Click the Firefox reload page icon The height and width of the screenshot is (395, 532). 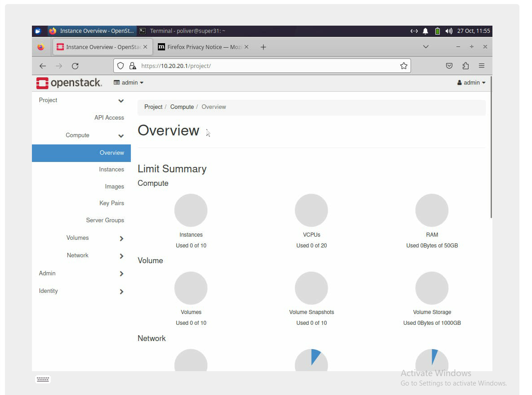pos(75,66)
